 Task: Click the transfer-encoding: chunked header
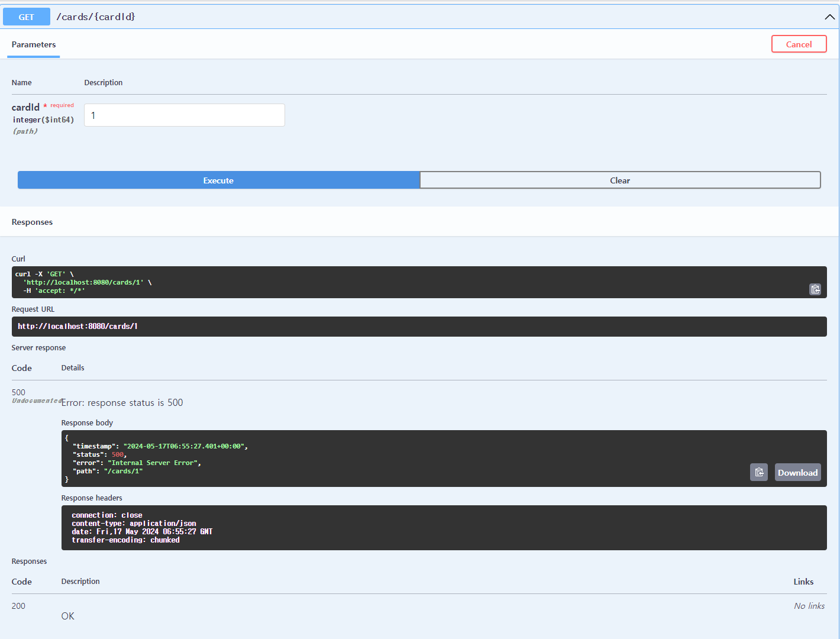125,540
